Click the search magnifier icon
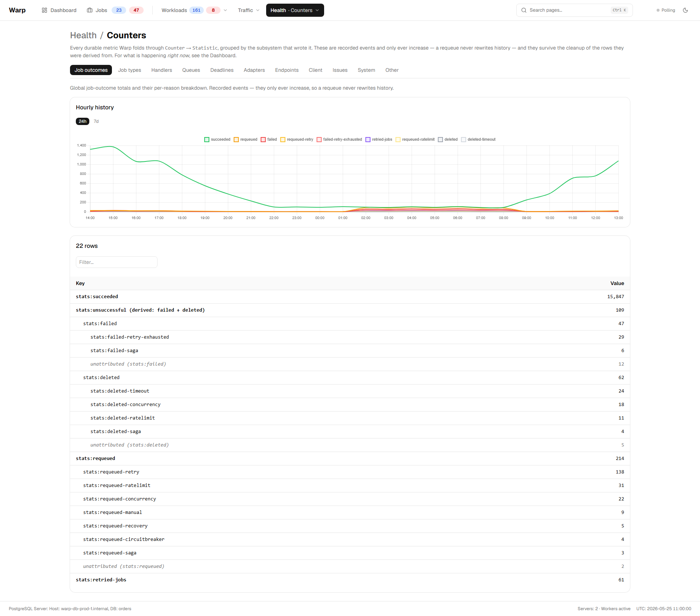The width and height of the screenshot is (700, 616). point(524,10)
